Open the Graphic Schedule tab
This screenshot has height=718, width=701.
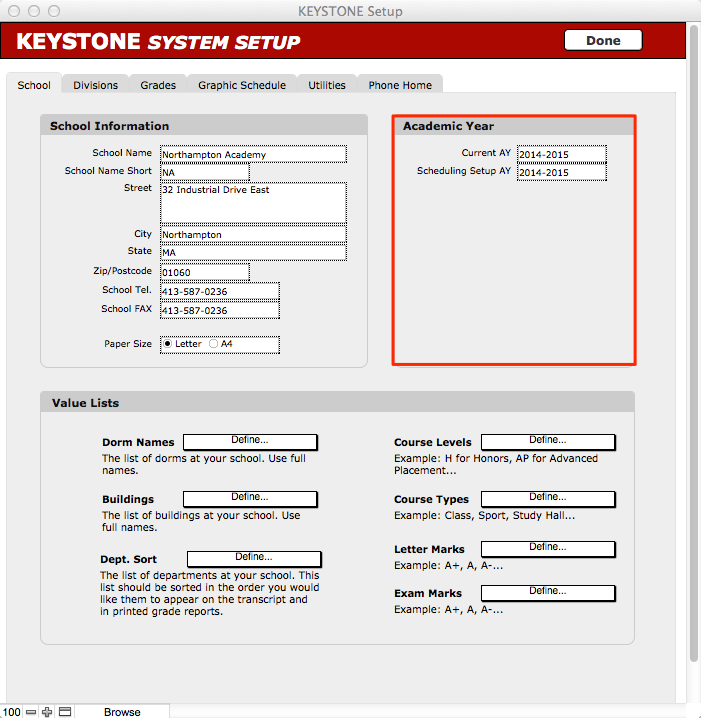point(242,85)
